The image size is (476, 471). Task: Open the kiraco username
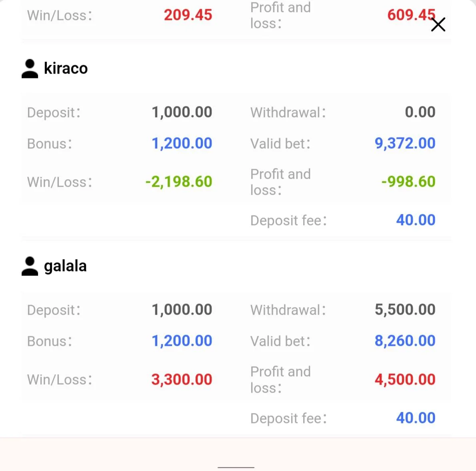coord(66,68)
